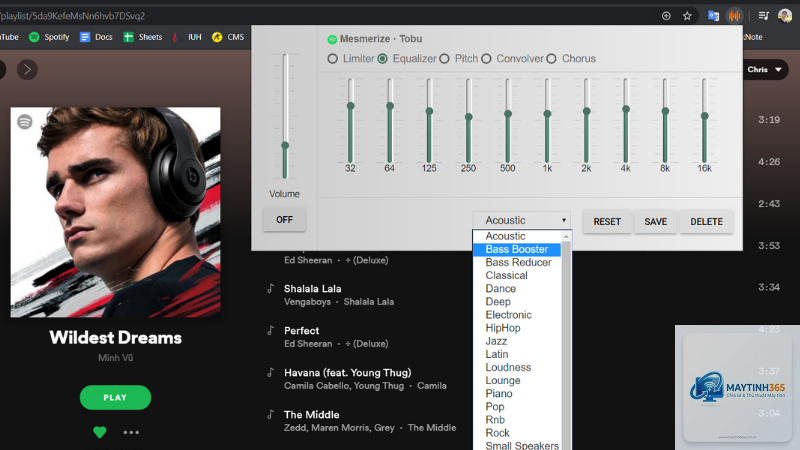
Task: Click the Spotify logo on album cover
Action: [x=24, y=121]
